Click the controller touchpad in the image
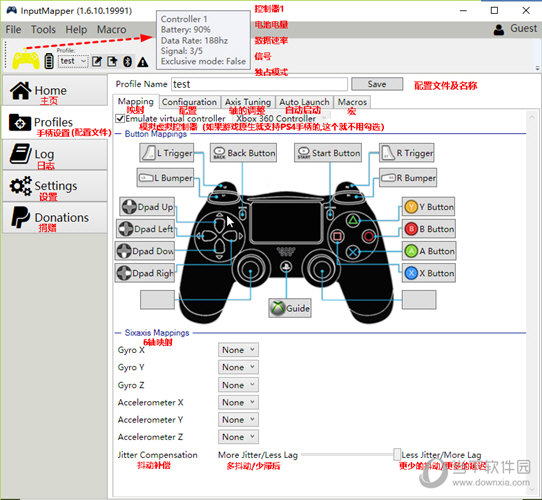The height and width of the screenshot is (500, 542). 287,222
